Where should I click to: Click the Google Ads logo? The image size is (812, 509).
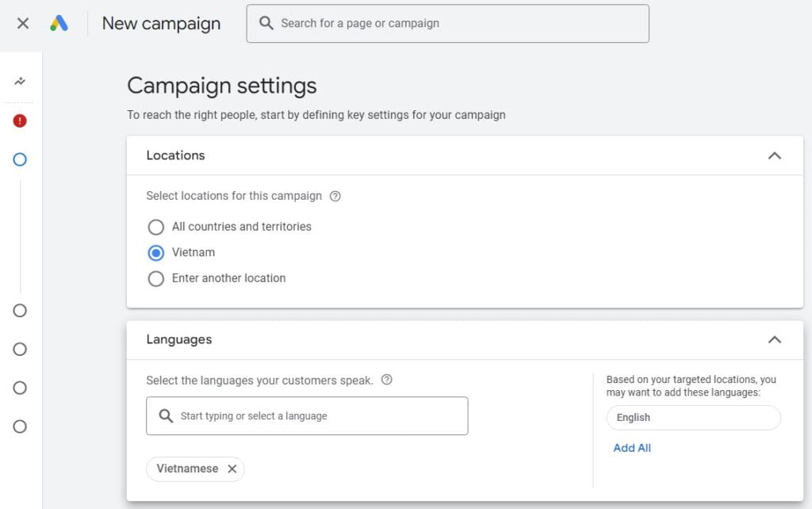(x=57, y=23)
